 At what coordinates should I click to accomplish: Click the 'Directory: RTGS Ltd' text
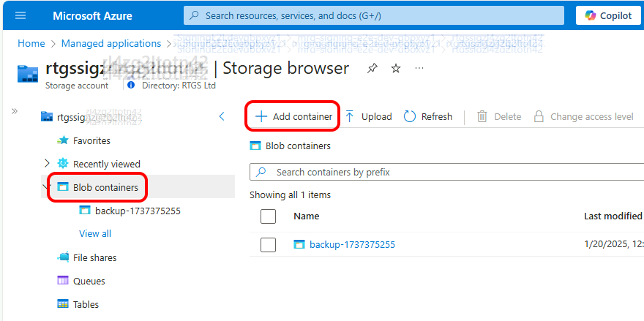[179, 86]
